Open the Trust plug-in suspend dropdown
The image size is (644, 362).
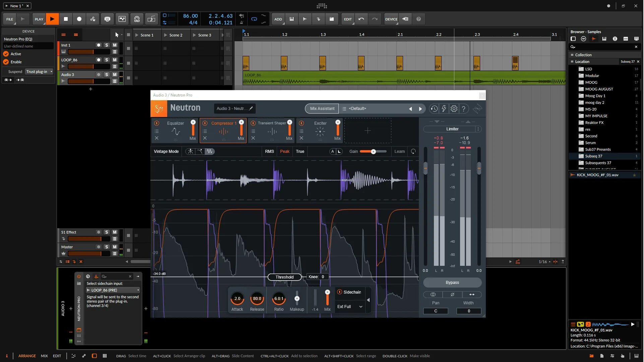(x=40, y=72)
